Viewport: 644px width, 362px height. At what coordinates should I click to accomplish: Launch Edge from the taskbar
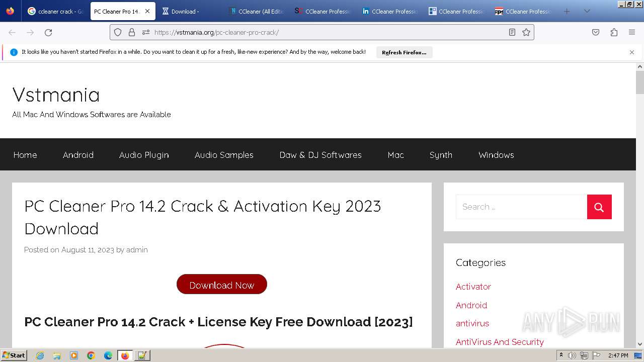pos(108,355)
